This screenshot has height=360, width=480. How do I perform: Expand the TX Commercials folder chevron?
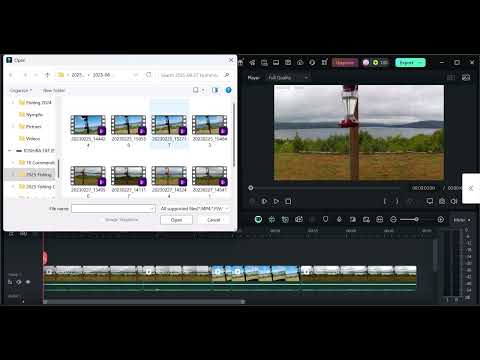(13, 162)
